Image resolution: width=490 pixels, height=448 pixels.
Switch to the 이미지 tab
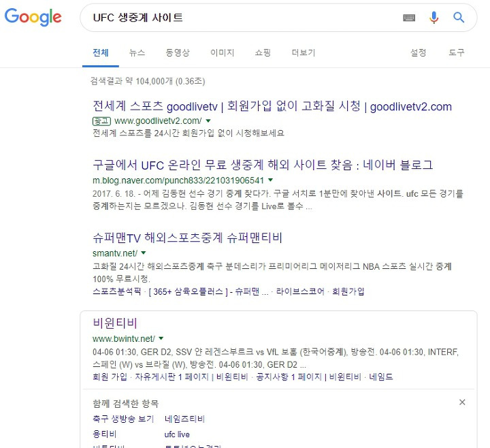pos(222,52)
